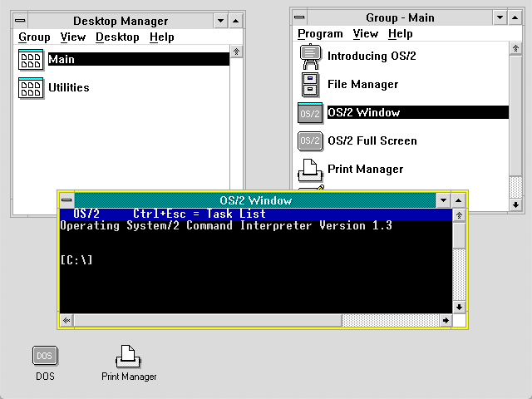532x399 pixels.
Task: Click the OS/2 Window vertical scrollbar thumb
Action: point(459,235)
